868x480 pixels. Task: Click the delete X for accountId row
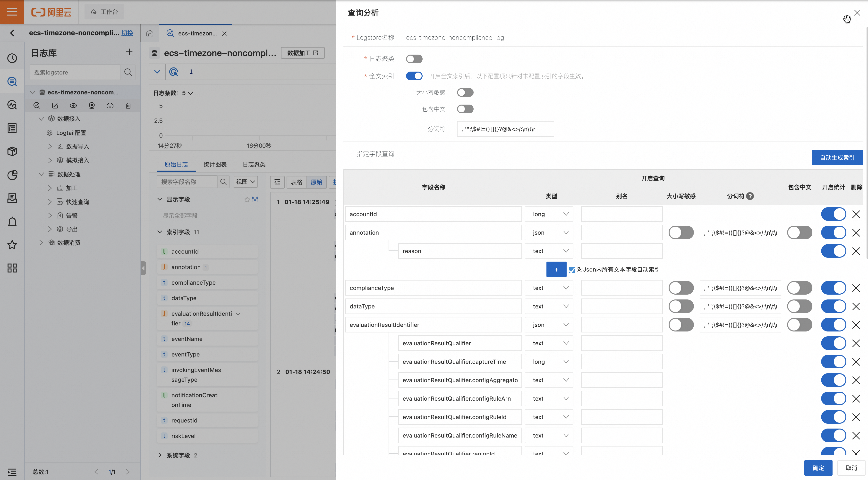click(x=856, y=214)
